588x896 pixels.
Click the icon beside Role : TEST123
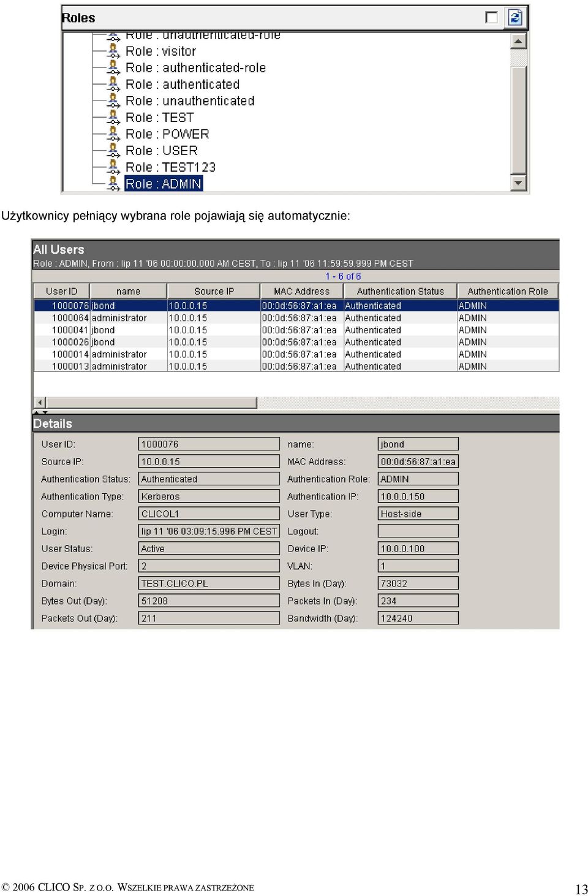[113, 167]
